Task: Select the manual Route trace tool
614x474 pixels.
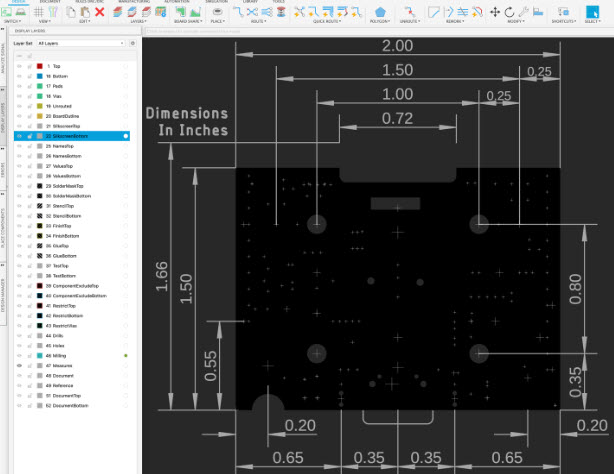Action: (238, 12)
